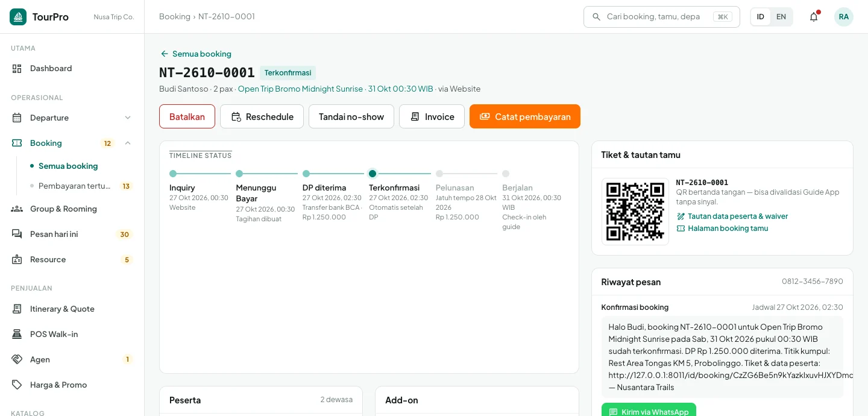
Task: Send message with Kirim via WhatsApp
Action: (649, 411)
